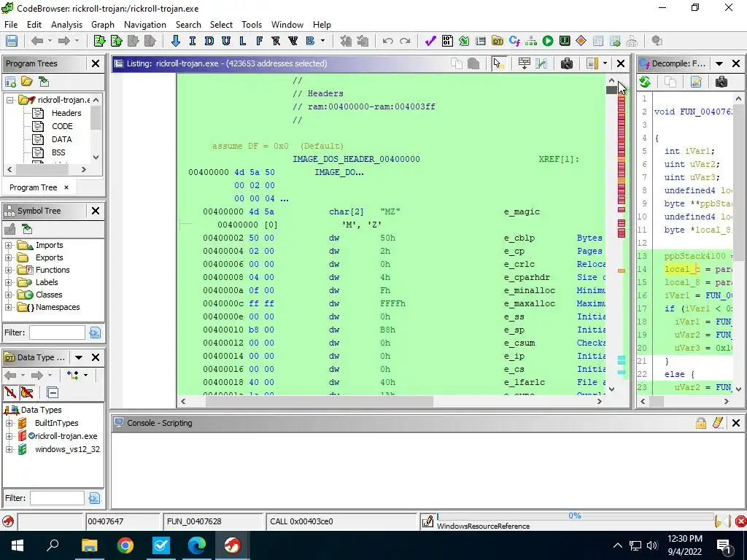
Task: Show the function call tree icon
Action: point(531,41)
